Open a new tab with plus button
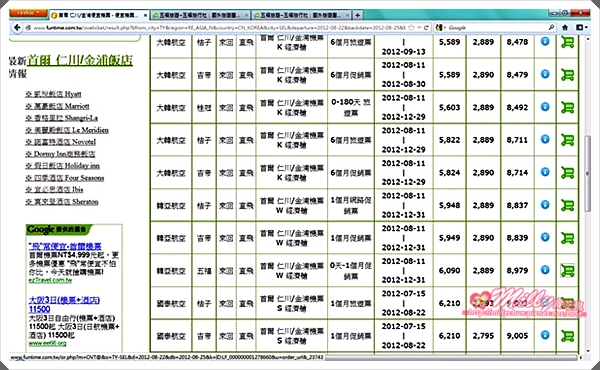The width and height of the screenshot is (600, 370). pyautogui.click(x=357, y=15)
